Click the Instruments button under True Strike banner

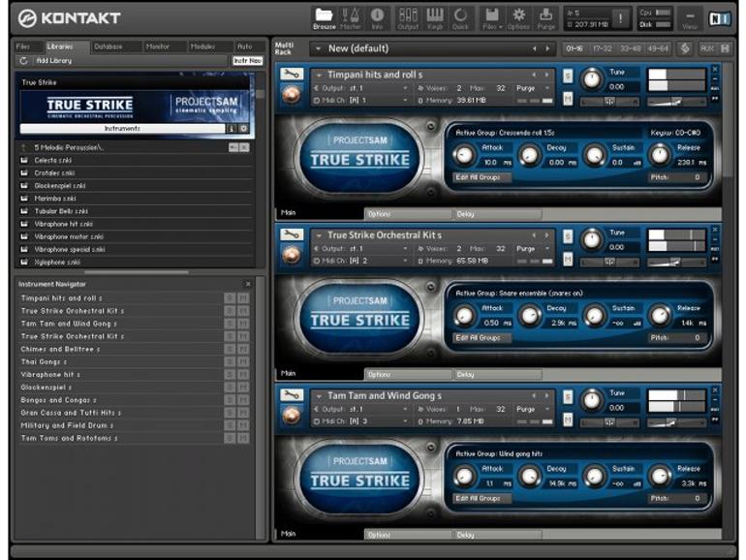point(122,129)
